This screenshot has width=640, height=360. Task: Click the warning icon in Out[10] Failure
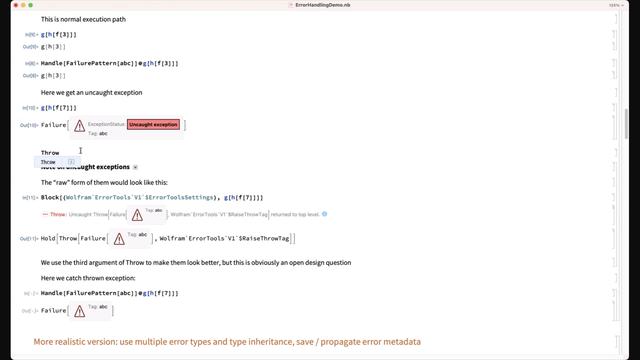tap(80, 126)
